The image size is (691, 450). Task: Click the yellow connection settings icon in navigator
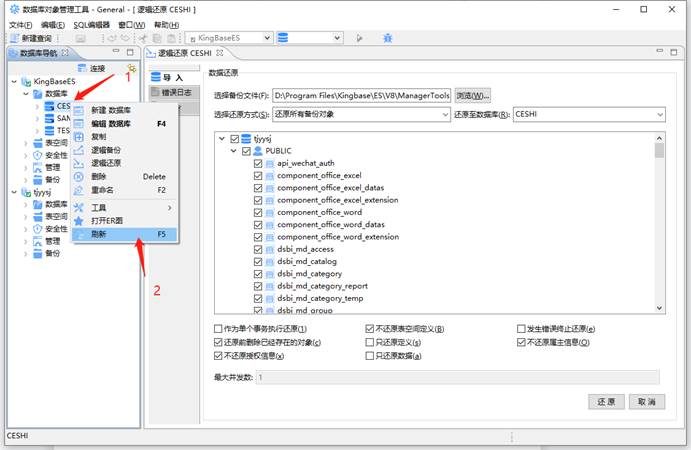point(132,68)
